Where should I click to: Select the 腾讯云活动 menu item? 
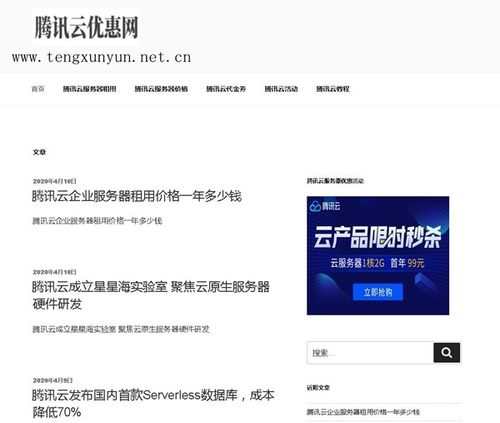[x=281, y=89]
